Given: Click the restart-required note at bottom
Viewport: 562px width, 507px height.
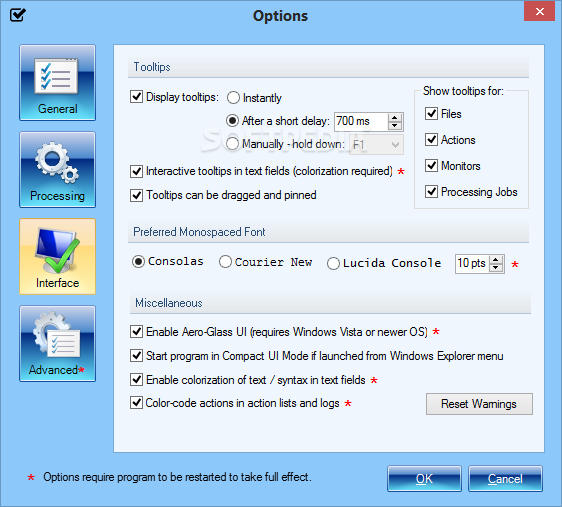Looking at the screenshot, I should coord(177,477).
